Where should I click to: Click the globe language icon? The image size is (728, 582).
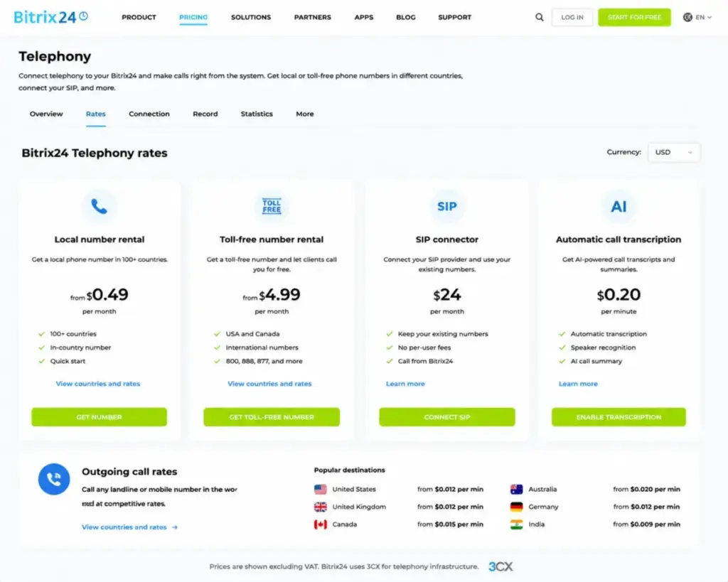tap(687, 17)
